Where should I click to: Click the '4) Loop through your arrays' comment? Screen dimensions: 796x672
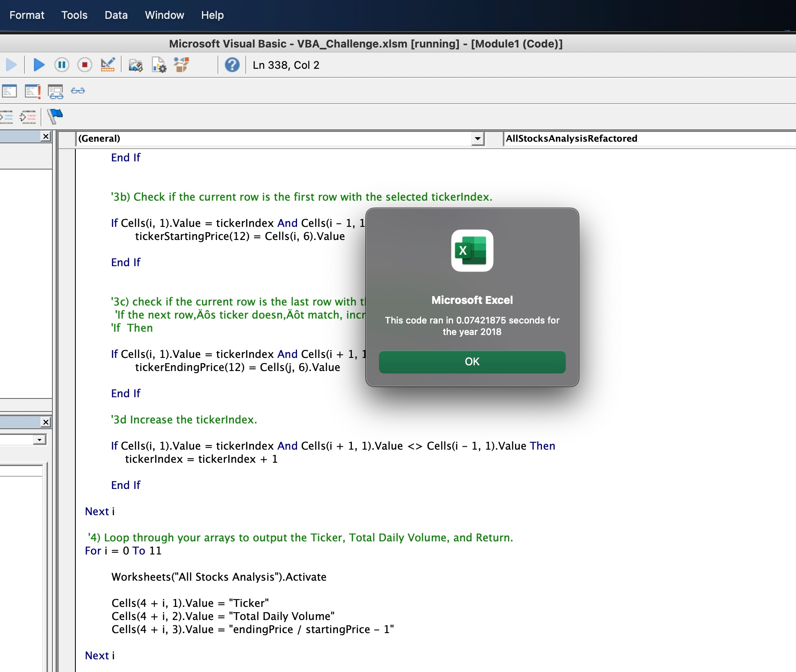point(300,538)
